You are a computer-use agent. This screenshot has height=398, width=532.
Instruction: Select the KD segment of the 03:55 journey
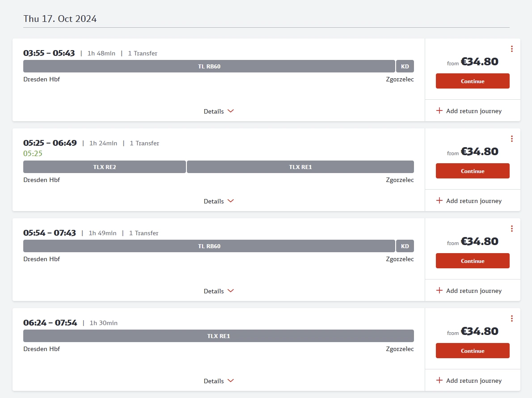[405, 66]
